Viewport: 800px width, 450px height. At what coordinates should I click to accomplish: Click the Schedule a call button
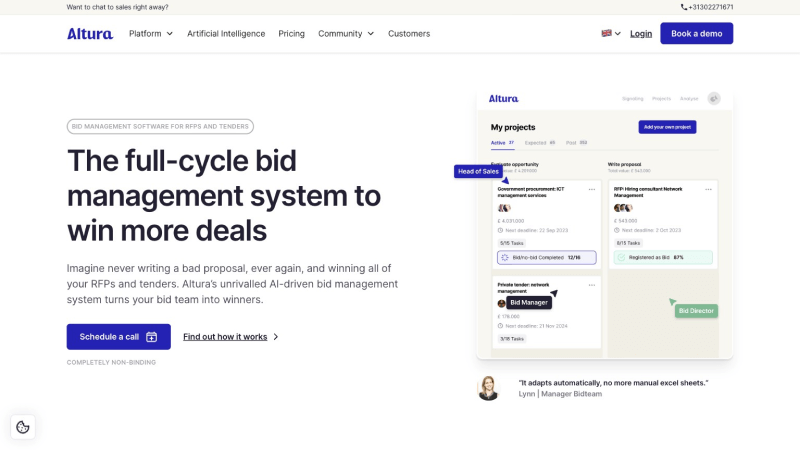click(x=118, y=337)
